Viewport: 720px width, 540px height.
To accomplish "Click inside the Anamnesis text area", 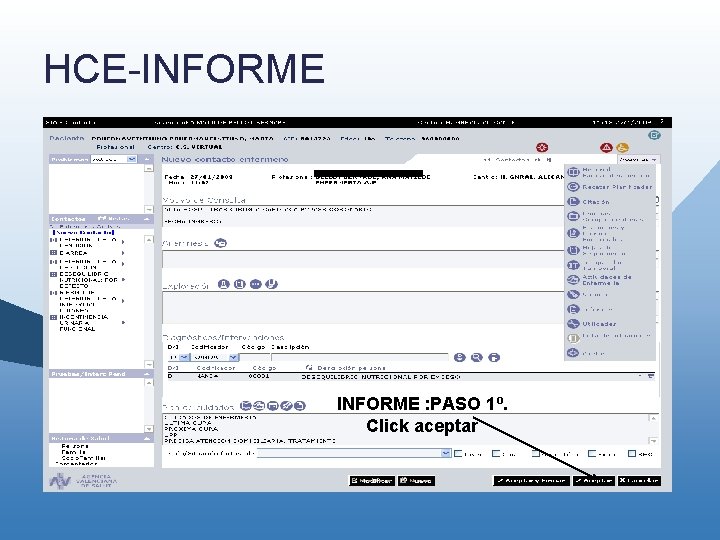I will pos(363,259).
